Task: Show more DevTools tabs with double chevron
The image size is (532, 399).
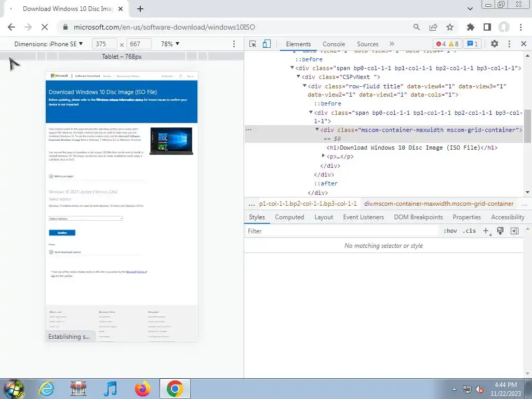Action: [392, 44]
